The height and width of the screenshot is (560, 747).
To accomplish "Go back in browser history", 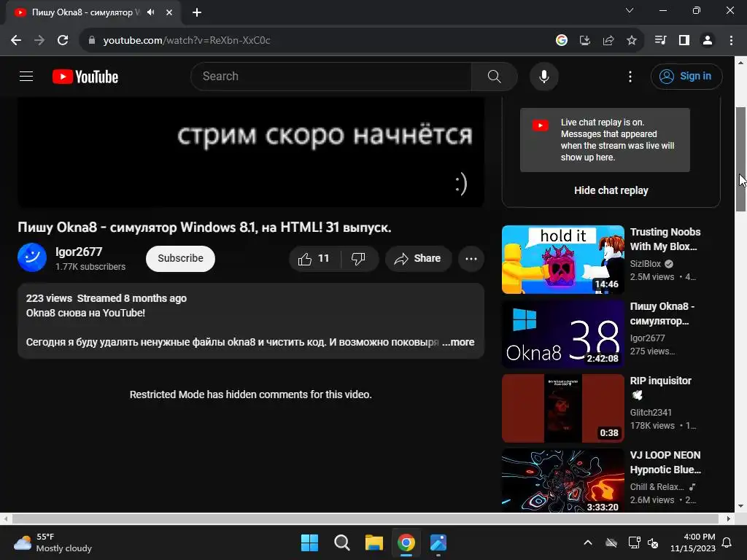I will coord(16,40).
